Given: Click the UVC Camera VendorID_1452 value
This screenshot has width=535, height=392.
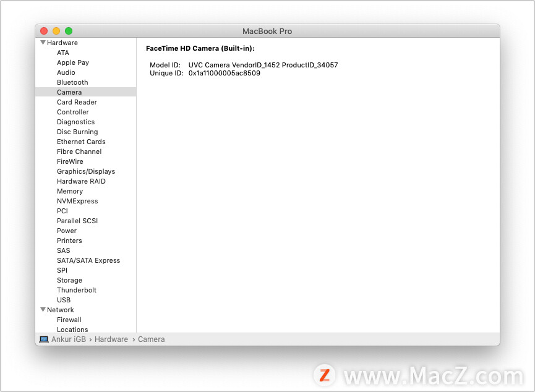Looking at the screenshot, I should 263,65.
